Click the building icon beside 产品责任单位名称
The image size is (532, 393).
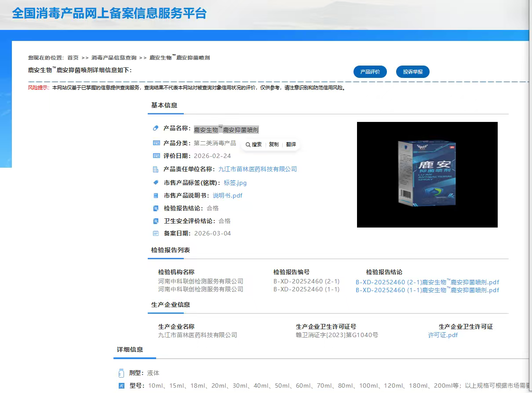pos(156,169)
